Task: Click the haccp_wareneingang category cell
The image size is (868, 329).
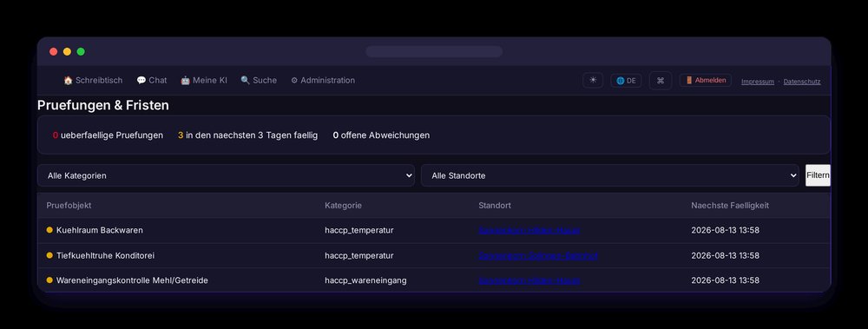Action: pos(365,280)
